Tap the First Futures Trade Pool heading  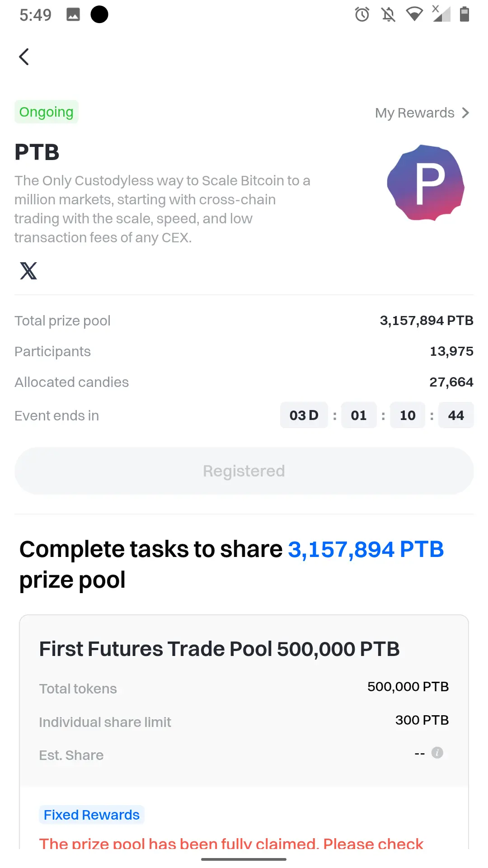(x=219, y=649)
